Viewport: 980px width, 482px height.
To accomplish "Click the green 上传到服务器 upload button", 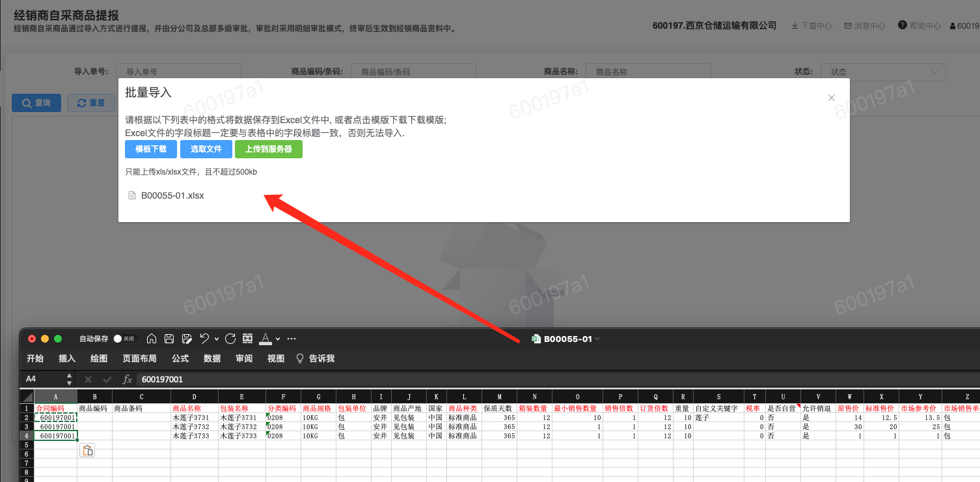I will (x=268, y=149).
